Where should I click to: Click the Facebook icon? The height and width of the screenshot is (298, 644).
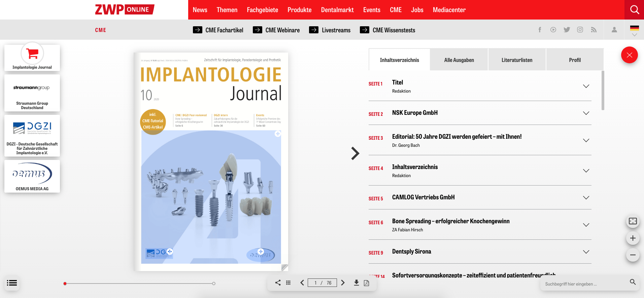click(x=540, y=30)
